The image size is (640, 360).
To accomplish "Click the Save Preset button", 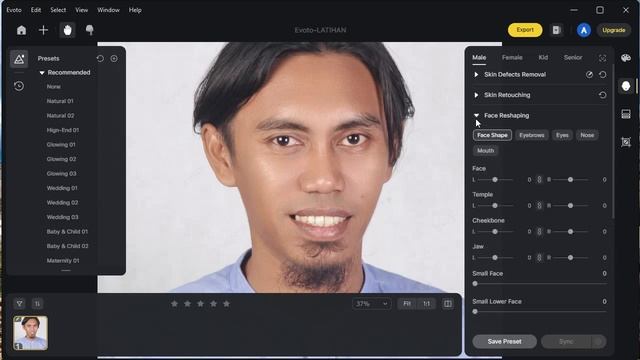I will [504, 342].
